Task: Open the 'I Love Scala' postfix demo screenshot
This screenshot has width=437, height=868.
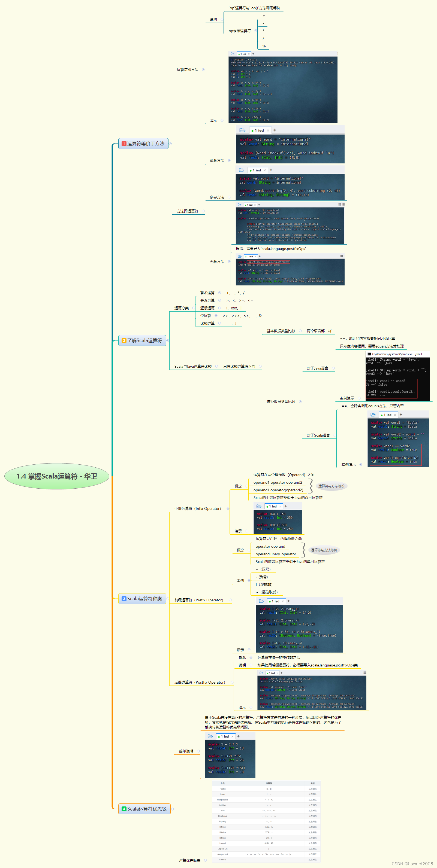Action: (312, 690)
